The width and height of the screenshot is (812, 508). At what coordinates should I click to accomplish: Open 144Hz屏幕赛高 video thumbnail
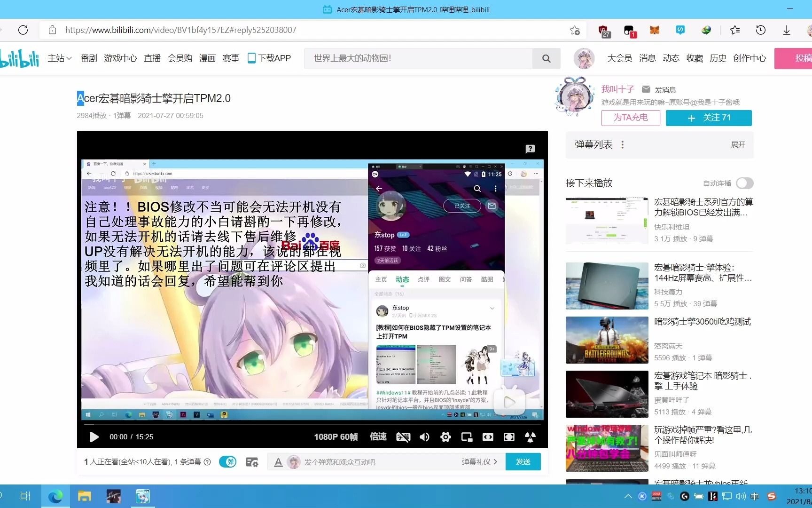coord(607,286)
